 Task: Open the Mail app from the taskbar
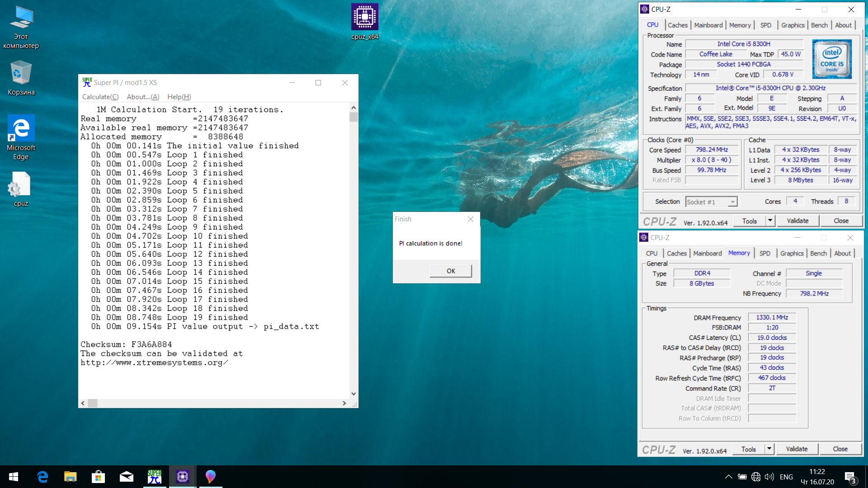(127, 477)
